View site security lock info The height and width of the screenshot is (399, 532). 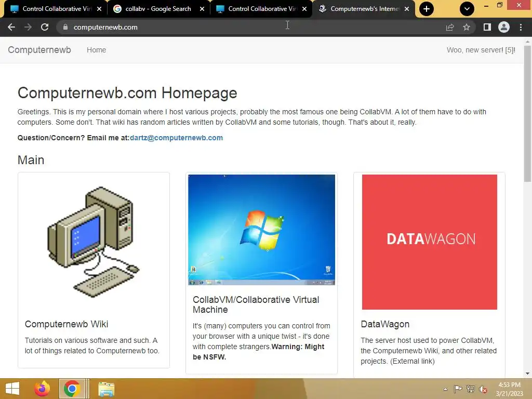pos(65,27)
